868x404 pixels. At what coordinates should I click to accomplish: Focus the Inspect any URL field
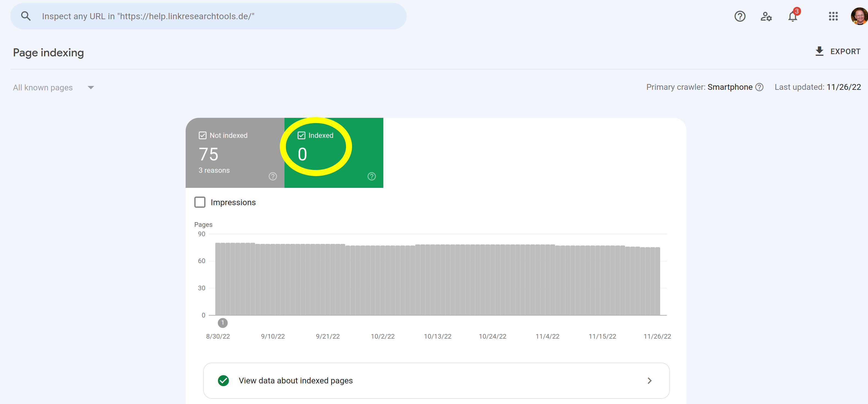pos(208,16)
